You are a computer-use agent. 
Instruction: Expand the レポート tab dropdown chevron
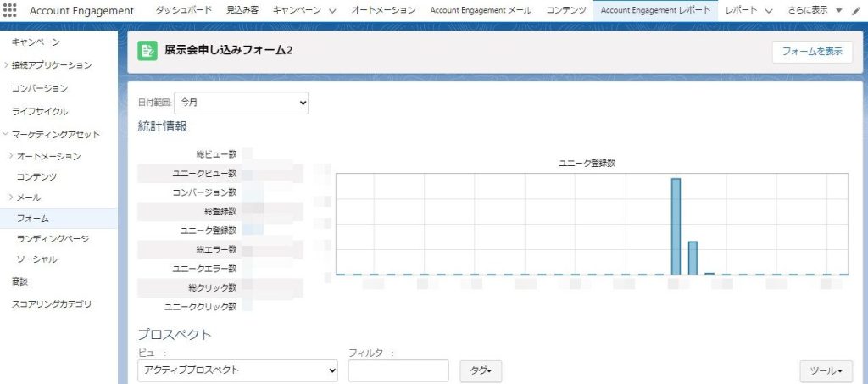tap(768, 10)
